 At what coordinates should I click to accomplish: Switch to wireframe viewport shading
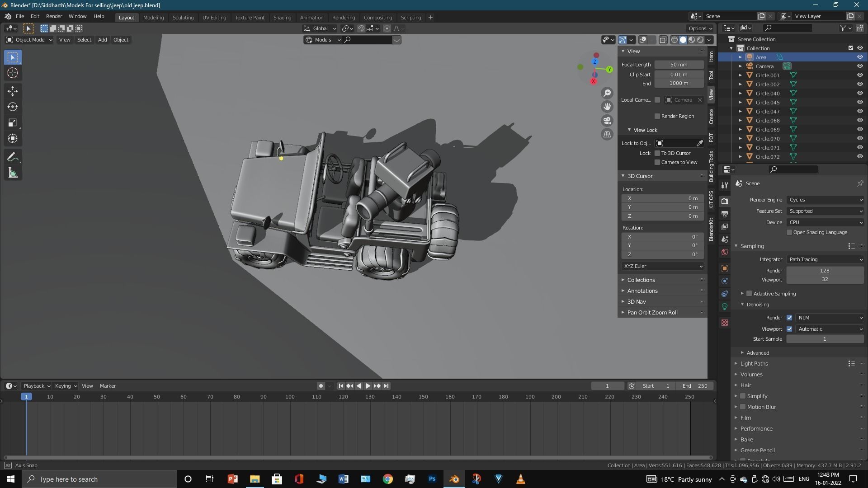[675, 40]
